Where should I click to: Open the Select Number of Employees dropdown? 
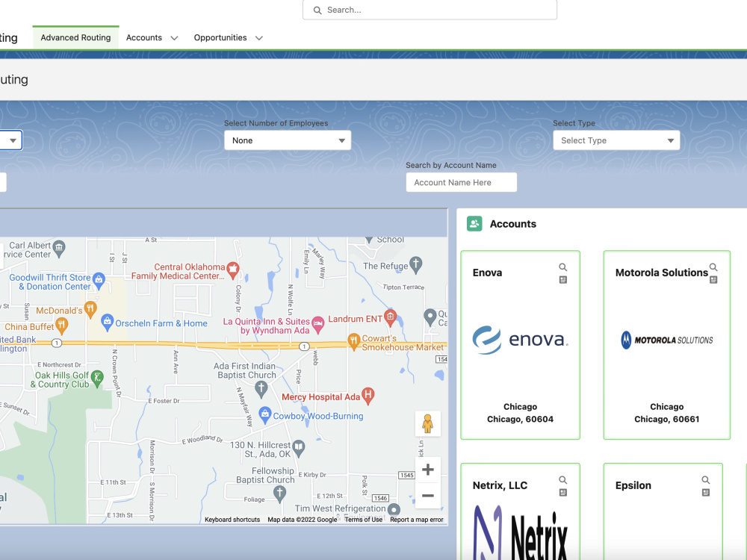(x=288, y=140)
